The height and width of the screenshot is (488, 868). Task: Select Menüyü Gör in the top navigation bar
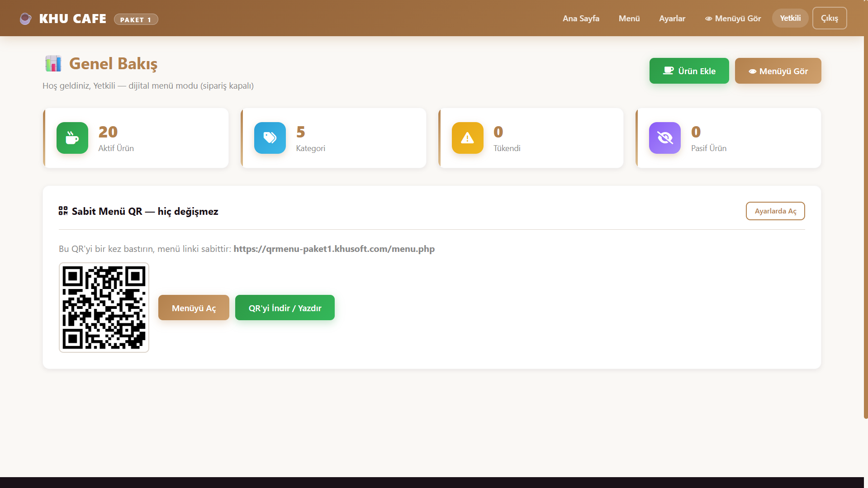tap(733, 19)
